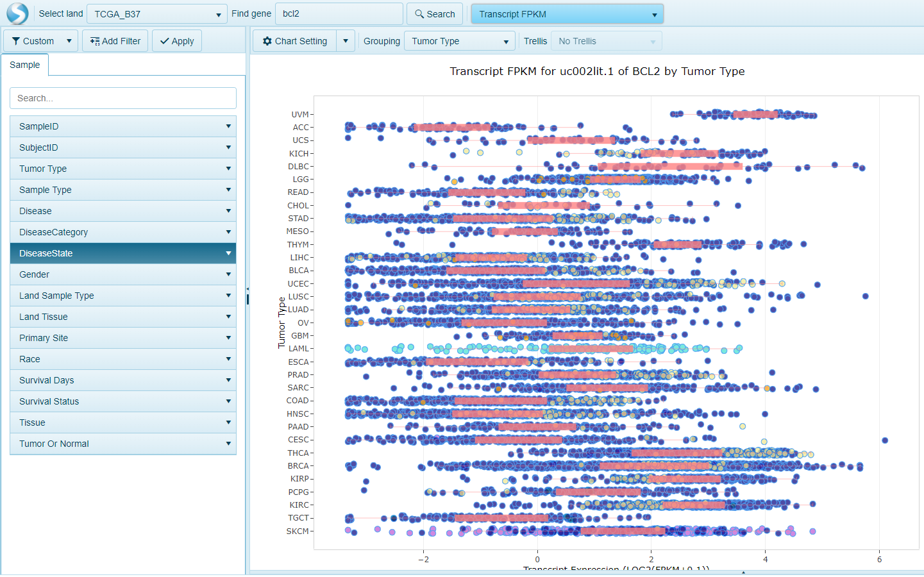The width and height of the screenshot is (924, 577).
Task: Click the sidebar Search filter box
Action: [122, 98]
